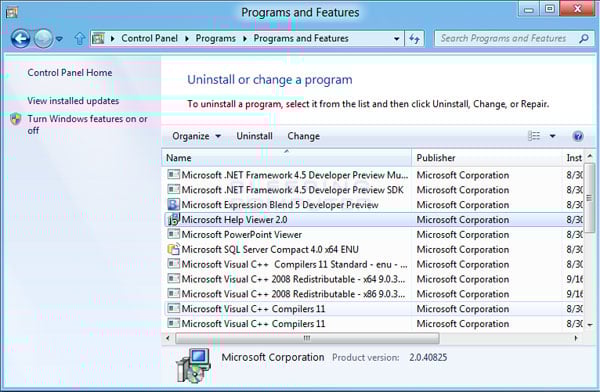Click the .NET Framework 4.5 SDK program icon
Screen dimensions: 600x392
[173, 189]
